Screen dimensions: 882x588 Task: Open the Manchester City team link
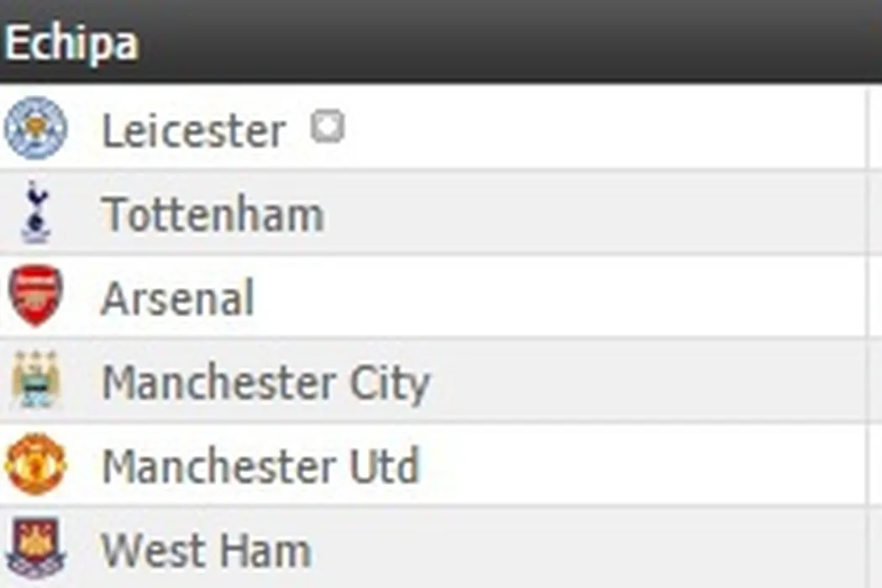(265, 382)
